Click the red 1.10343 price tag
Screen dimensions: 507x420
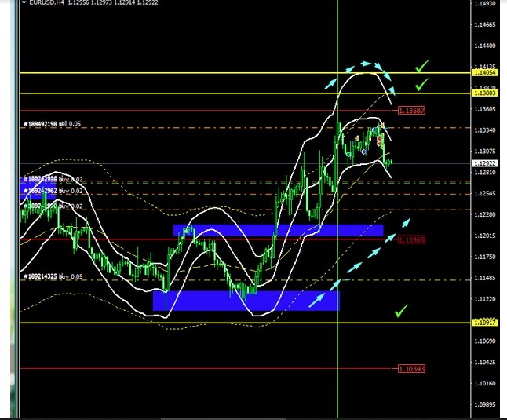pyautogui.click(x=412, y=368)
